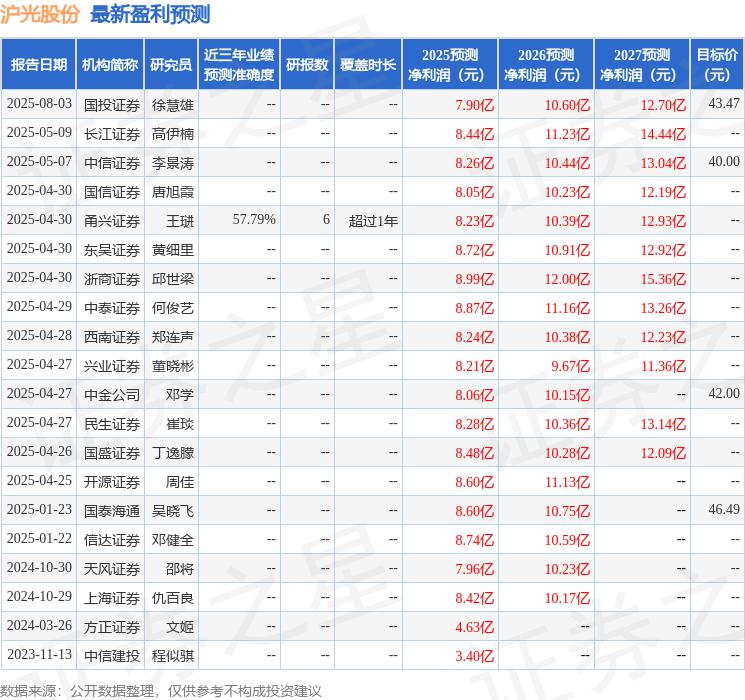Click the 57.79% accuracy value

(254, 220)
